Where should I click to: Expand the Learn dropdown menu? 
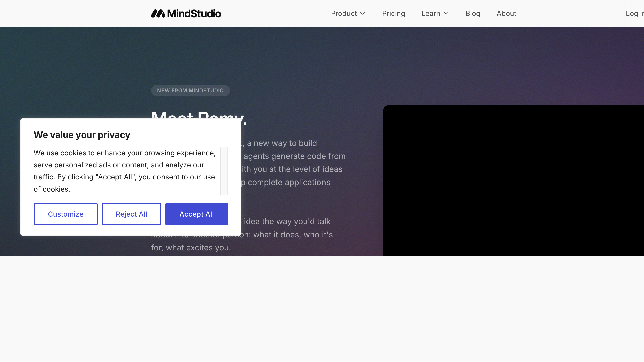[435, 13]
